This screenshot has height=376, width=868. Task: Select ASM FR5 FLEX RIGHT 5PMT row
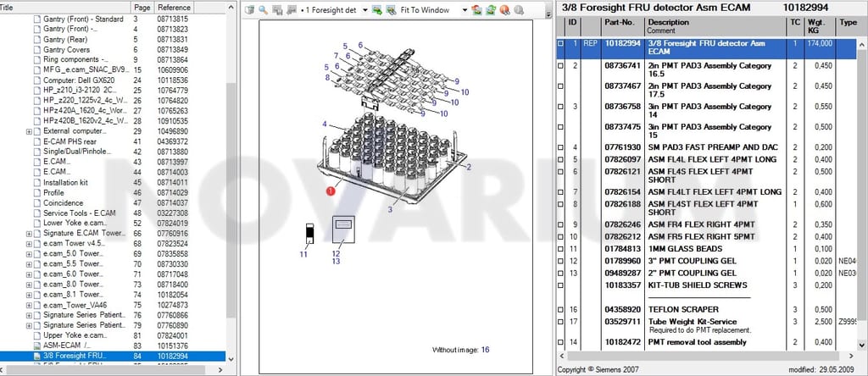pos(708,236)
